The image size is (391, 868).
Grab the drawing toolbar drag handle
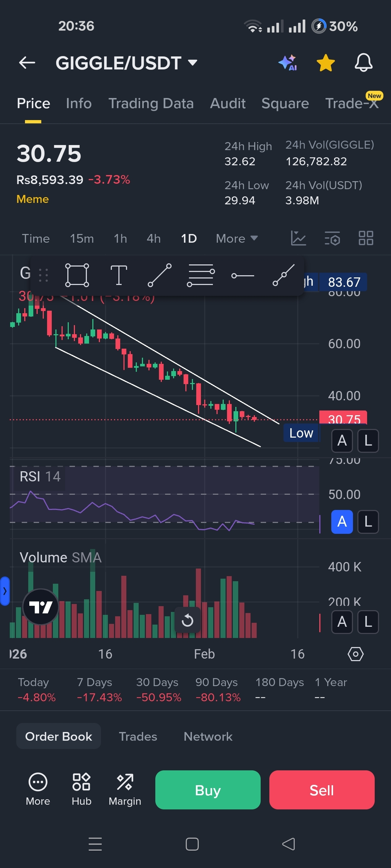(43, 275)
